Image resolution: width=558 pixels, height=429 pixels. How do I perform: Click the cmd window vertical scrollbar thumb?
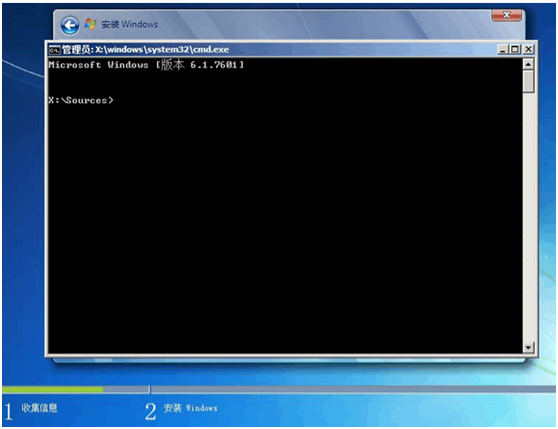coord(528,81)
